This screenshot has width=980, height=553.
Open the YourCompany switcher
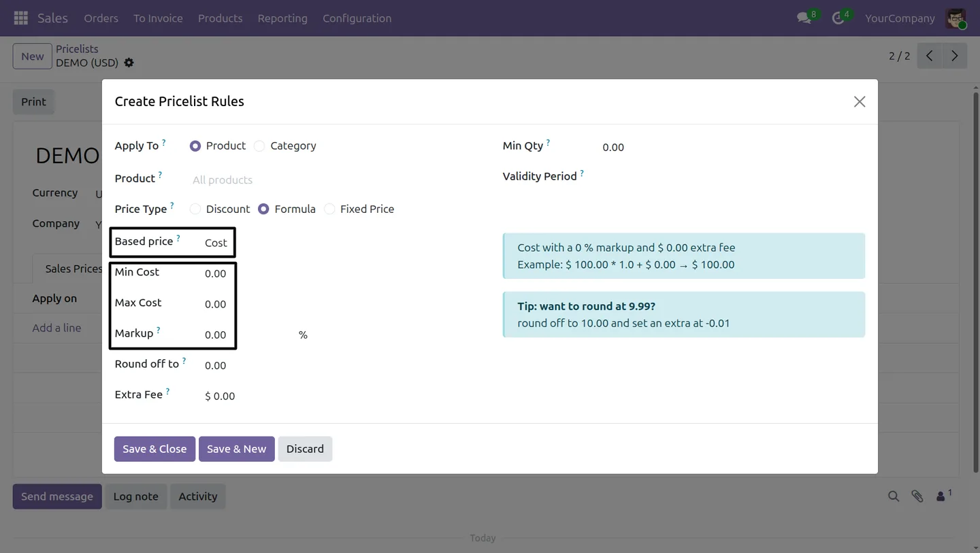click(900, 18)
